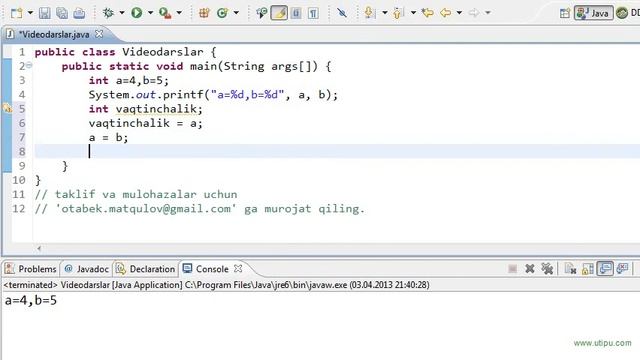Screen dimensions: 640x360
Task: Click the System.out.printf code line
Action: [213, 95]
